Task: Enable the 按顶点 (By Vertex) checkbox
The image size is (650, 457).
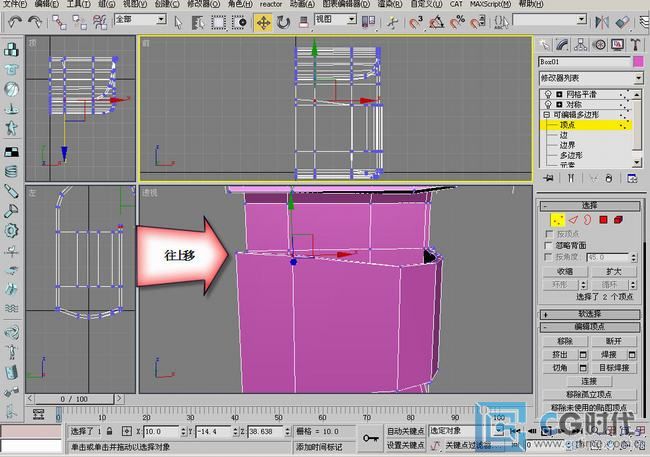Action: click(548, 233)
